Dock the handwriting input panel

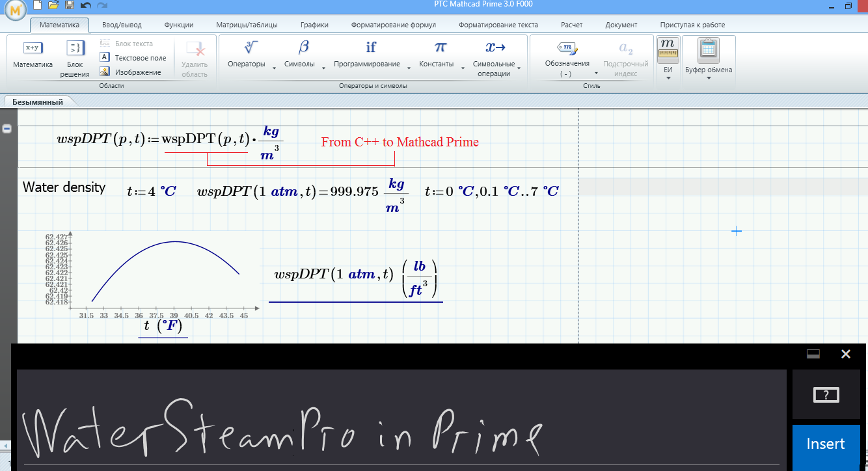coord(813,354)
